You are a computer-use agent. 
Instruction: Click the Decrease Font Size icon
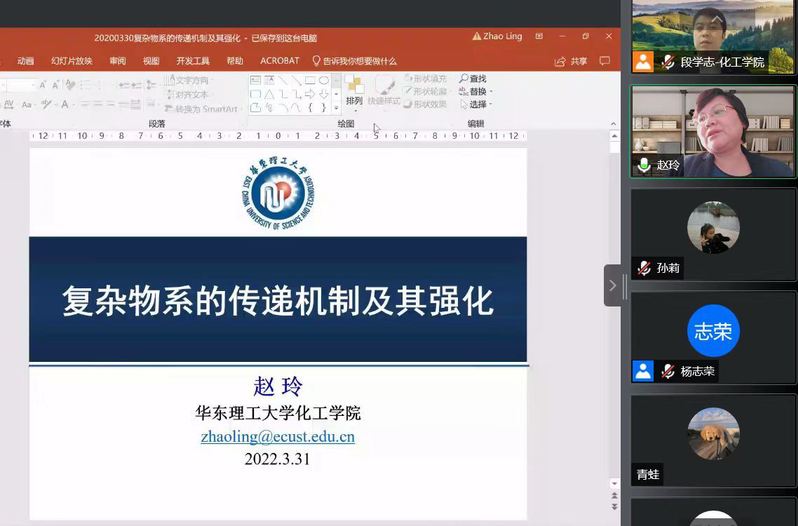[x=55, y=85]
